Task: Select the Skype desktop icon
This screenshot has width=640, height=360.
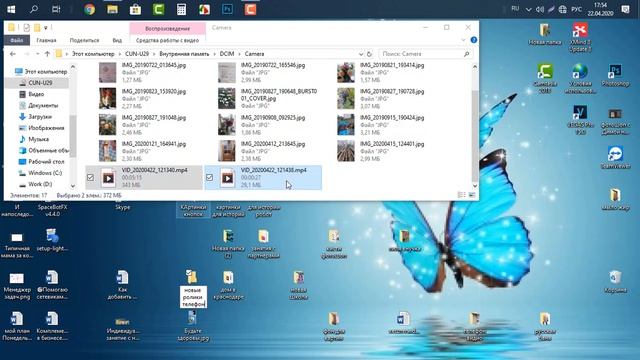Action: [x=122, y=207]
